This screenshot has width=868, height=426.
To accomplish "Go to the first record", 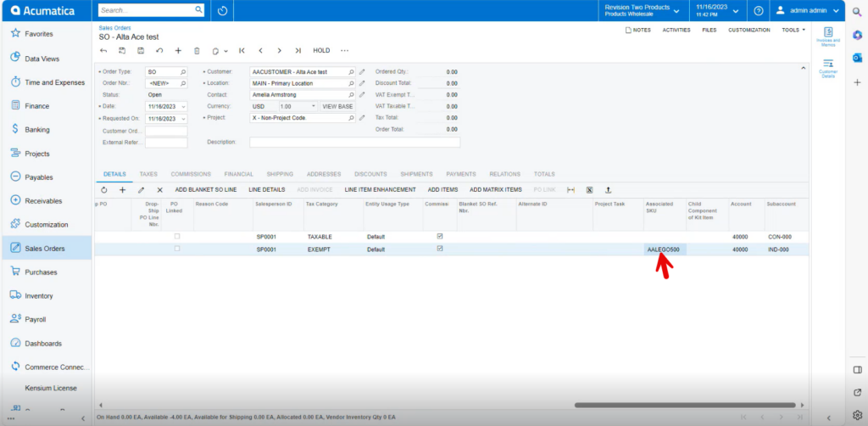I will pos(242,50).
